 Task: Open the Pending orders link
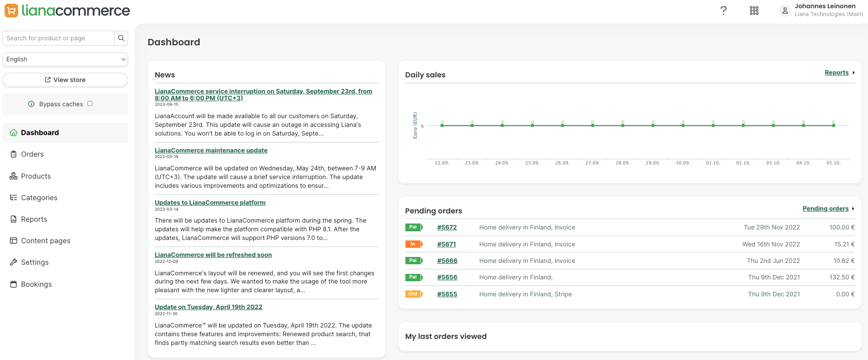[x=825, y=209]
